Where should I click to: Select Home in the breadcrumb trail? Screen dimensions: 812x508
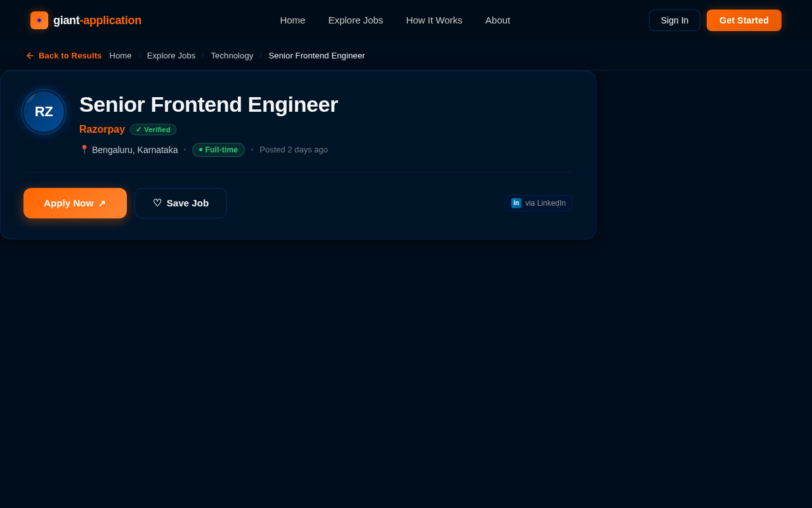[x=121, y=56]
